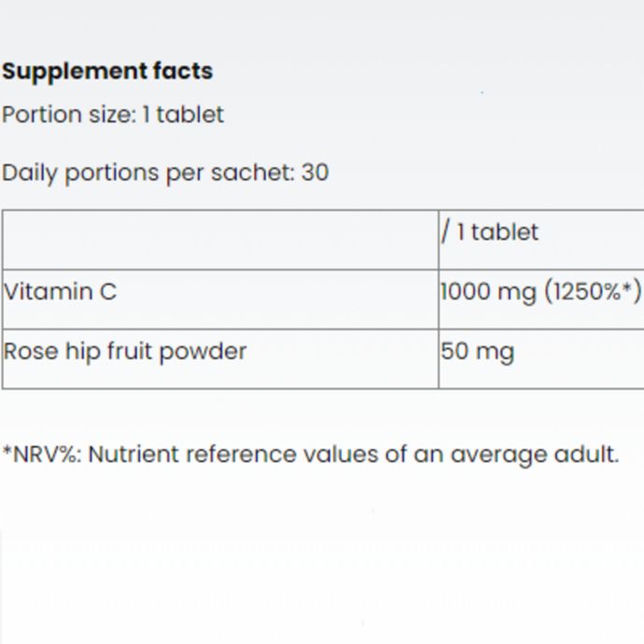The height and width of the screenshot is (644, 644).
Task: Click the word 'tablet' in portion size
Action: tap(189, 114)
